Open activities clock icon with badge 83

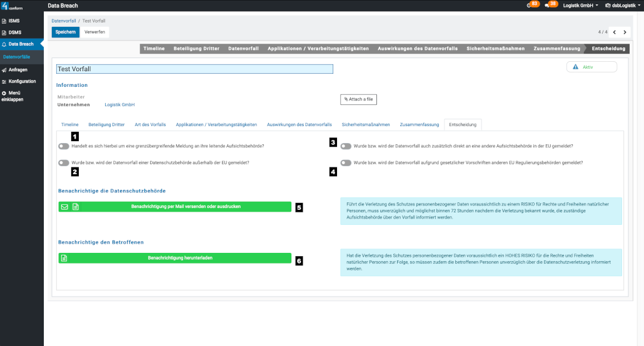(530, 5)
